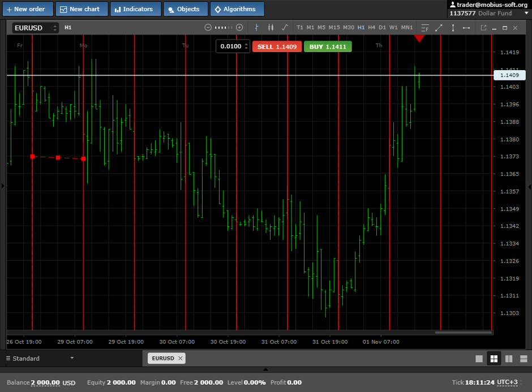Screen dimensions: 532x392
Task: Open the Indicators menu
Action: tap(136, 9)
